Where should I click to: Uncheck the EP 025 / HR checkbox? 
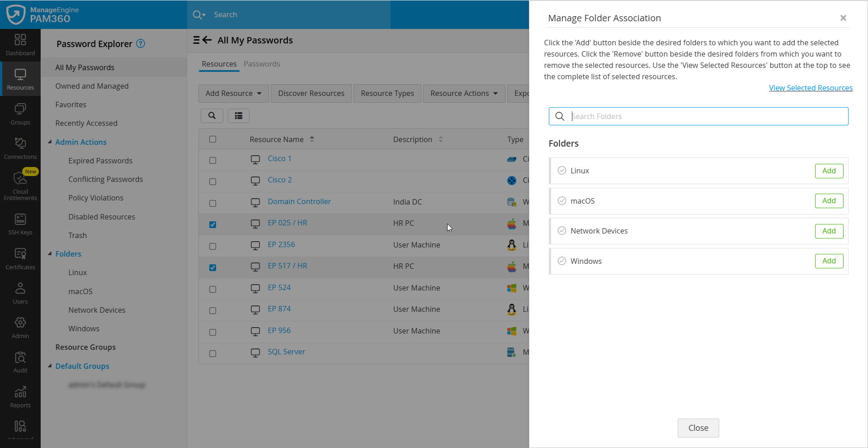tap(213, 224)
